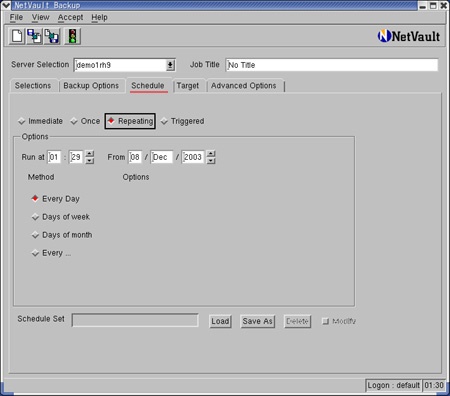This screenshot has height=396, width=450.
Task: Choose the Every ... method
Action: tap(51, 253)
